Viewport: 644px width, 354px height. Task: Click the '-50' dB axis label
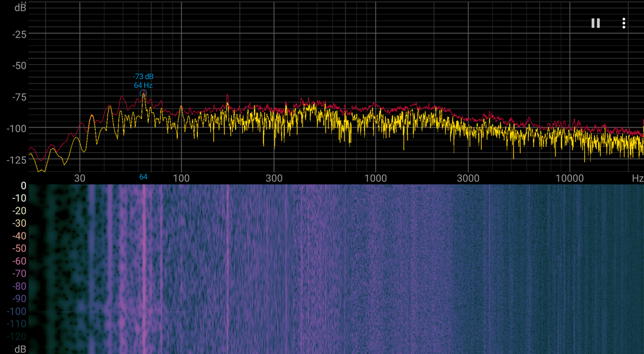tap(19, 65)
